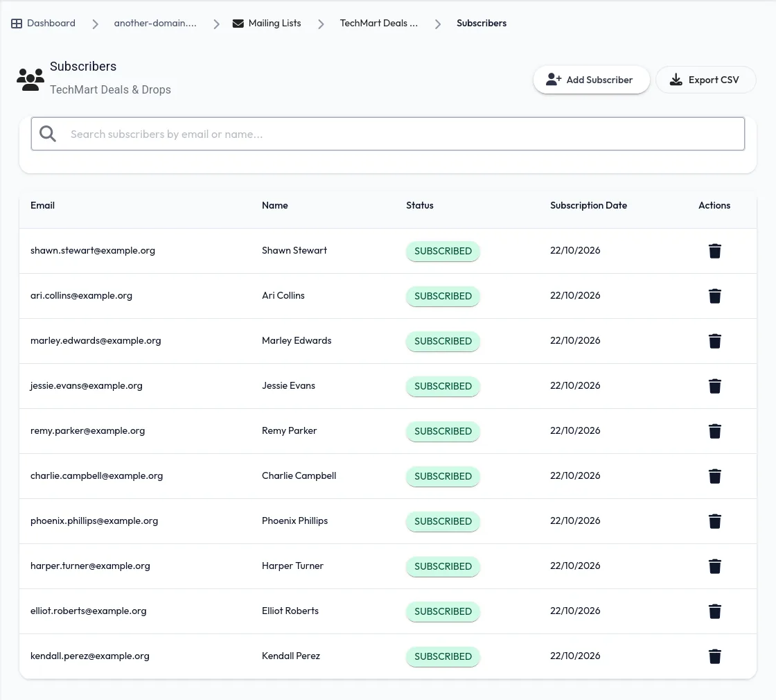The image size is (776, 700).
Task: Focus the search subscribers input field
Action: point(387,134)
